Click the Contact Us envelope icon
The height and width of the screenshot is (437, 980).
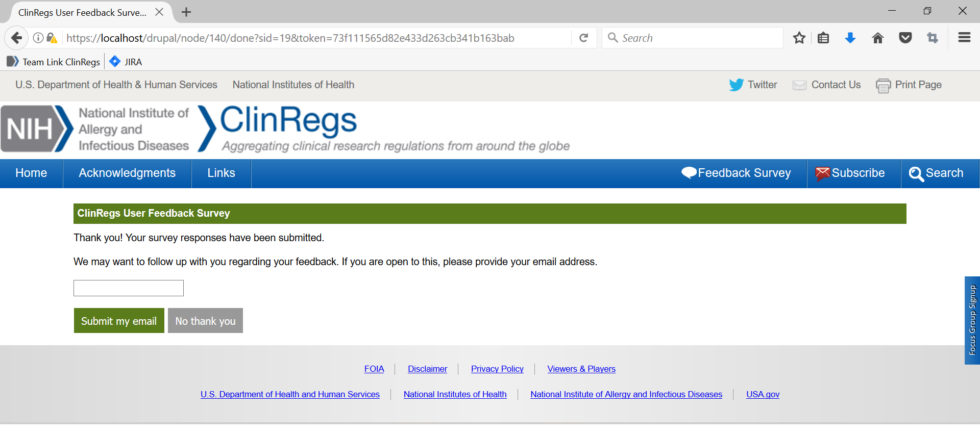coord(799,85)
